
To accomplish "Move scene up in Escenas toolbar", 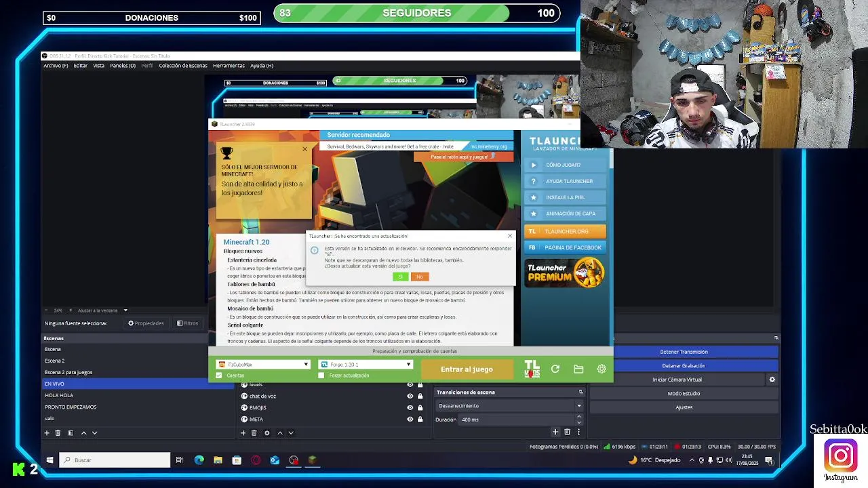I will point(83,433).
